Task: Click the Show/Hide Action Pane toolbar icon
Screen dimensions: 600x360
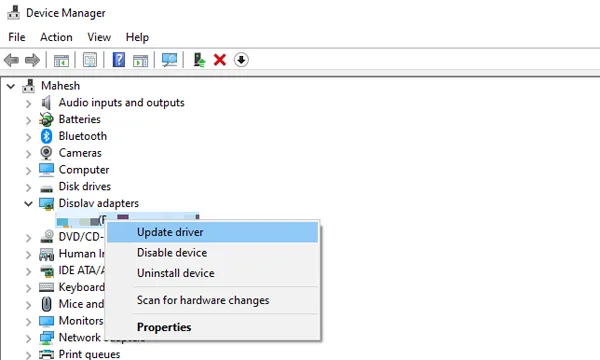Action: (x=140, y=60)
